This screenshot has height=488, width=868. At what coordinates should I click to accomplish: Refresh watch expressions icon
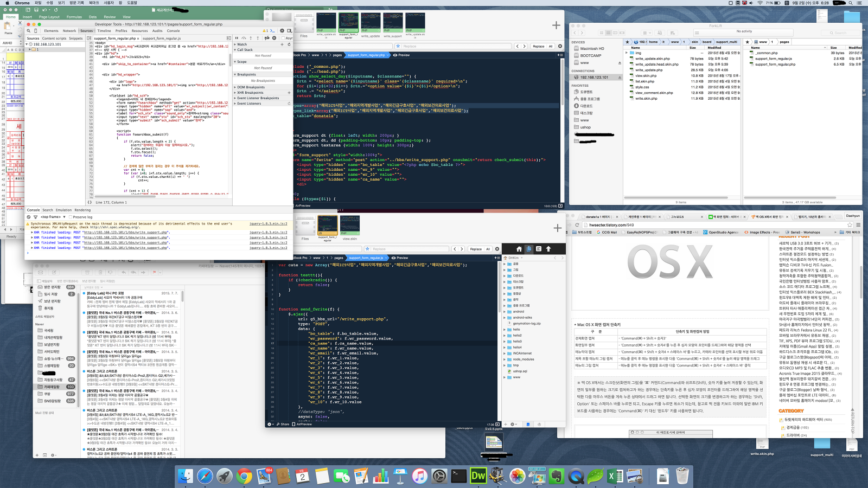click(289, 44)
